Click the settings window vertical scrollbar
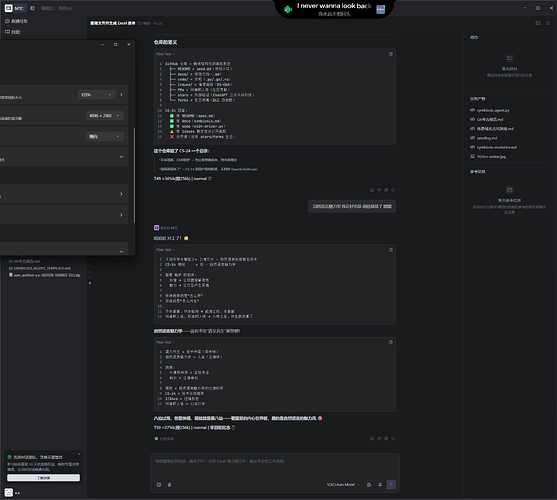Screen dimensions: 557x500 pos(134,176)
